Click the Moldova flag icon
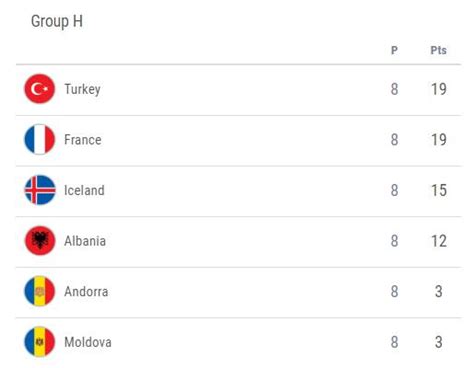Screen dimensions: 474x368 point(40,342)
